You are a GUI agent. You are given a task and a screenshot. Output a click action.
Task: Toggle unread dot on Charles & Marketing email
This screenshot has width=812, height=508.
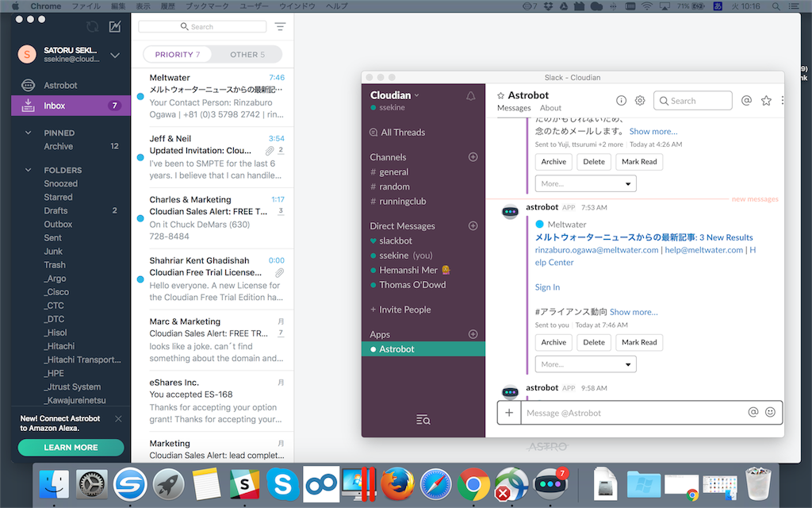tap(140, 218)
